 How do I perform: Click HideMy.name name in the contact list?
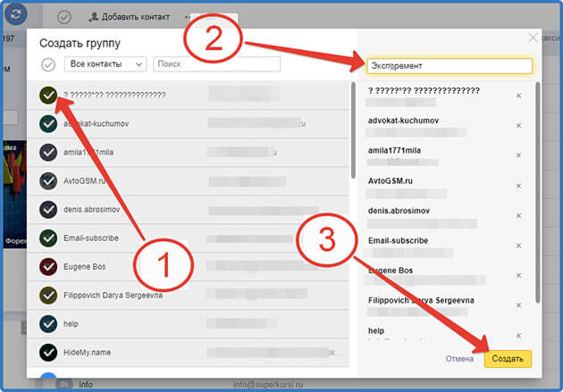[88, 353]
